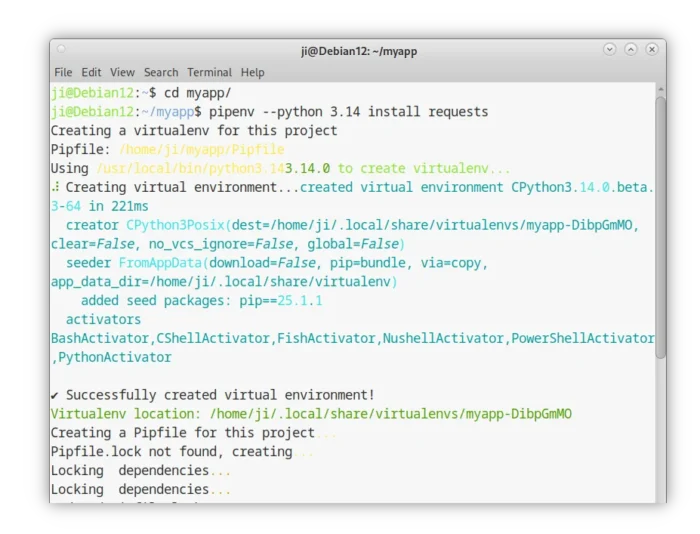Click 'via=copy' text
This screenshot has width=700, height=534.
coord(451,263)
